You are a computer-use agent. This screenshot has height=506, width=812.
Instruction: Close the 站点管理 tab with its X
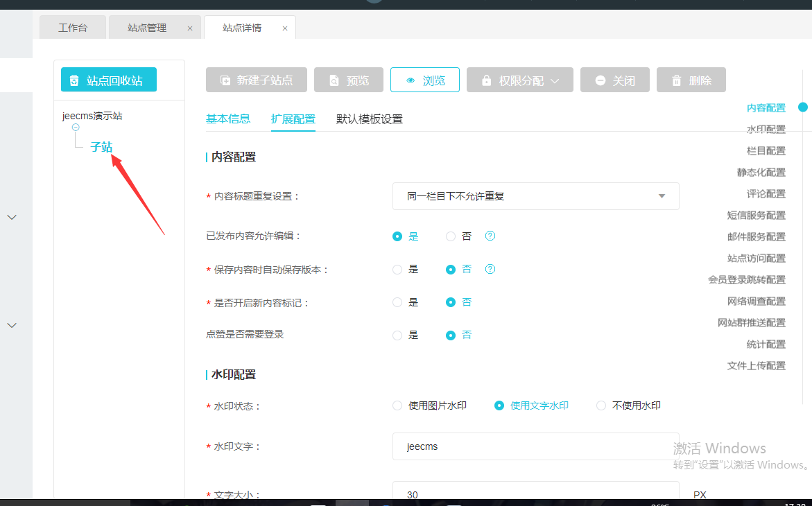click(190, 28)
